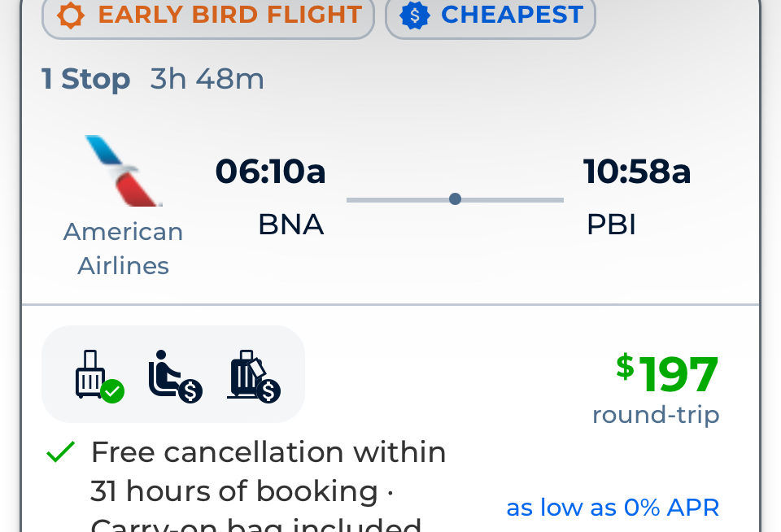Click the paid checked baggage icon
The height and width of the screenshot is (532, 781).
pos(254,376)
